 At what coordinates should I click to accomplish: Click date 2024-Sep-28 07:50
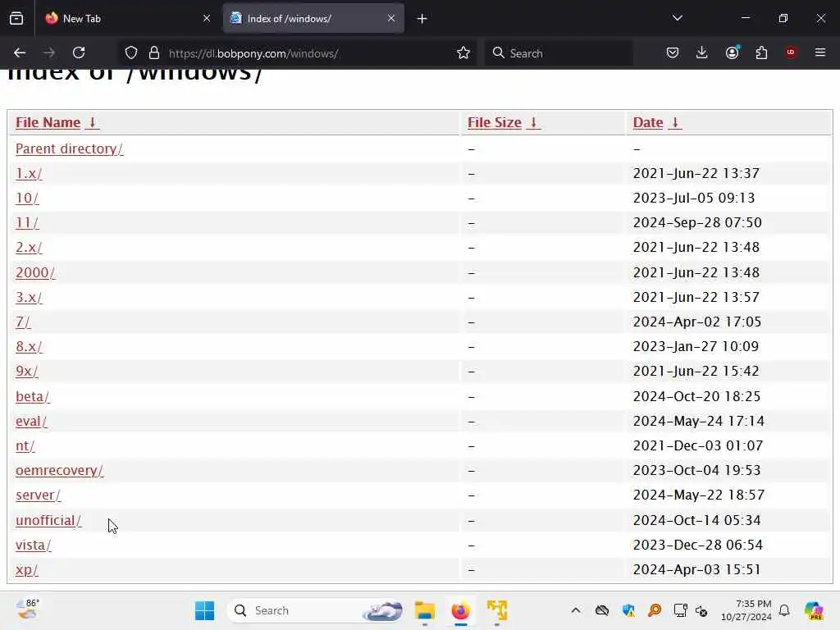[x=697, y=223]
